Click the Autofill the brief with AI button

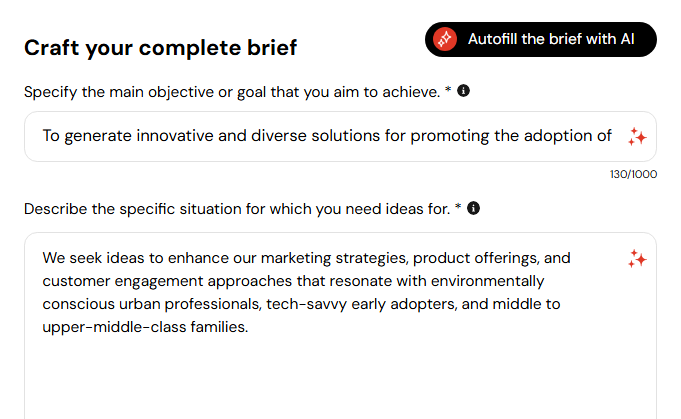tap(541, 40)
